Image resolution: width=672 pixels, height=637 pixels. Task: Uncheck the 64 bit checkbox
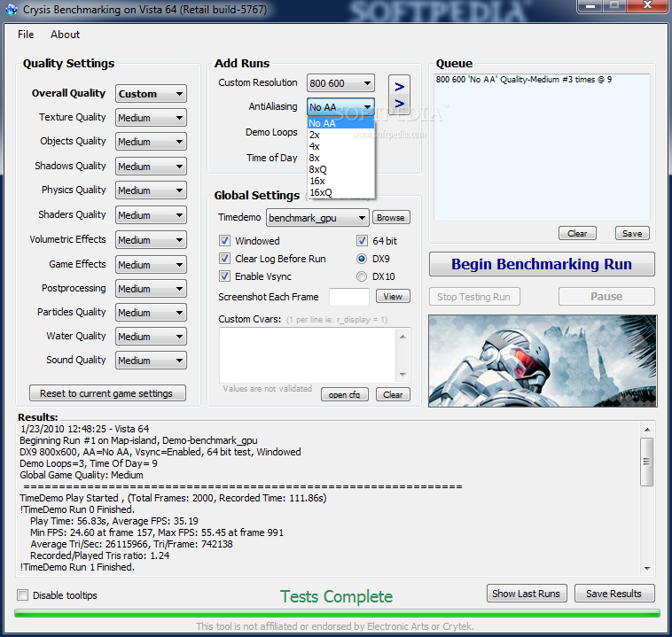(x=362, y=241)
